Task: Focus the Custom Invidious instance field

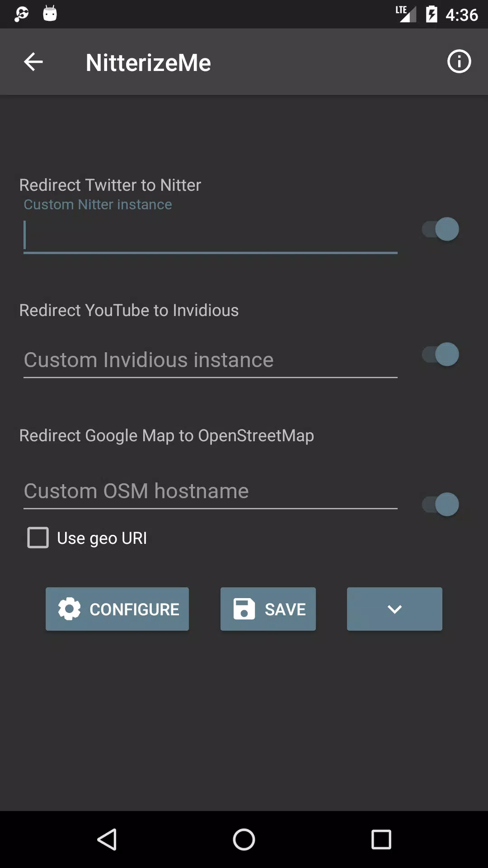Action: (x=211, y=360)
